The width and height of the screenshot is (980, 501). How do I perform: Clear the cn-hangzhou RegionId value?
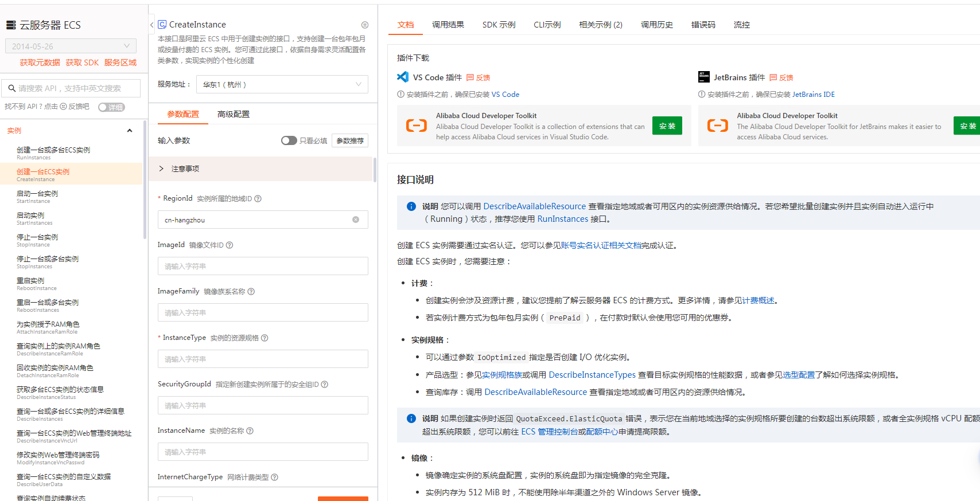click(x=356, y=220)
